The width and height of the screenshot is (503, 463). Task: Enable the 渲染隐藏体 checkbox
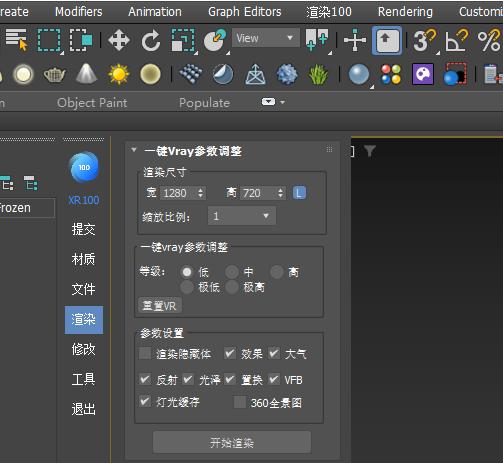(145, 353)
